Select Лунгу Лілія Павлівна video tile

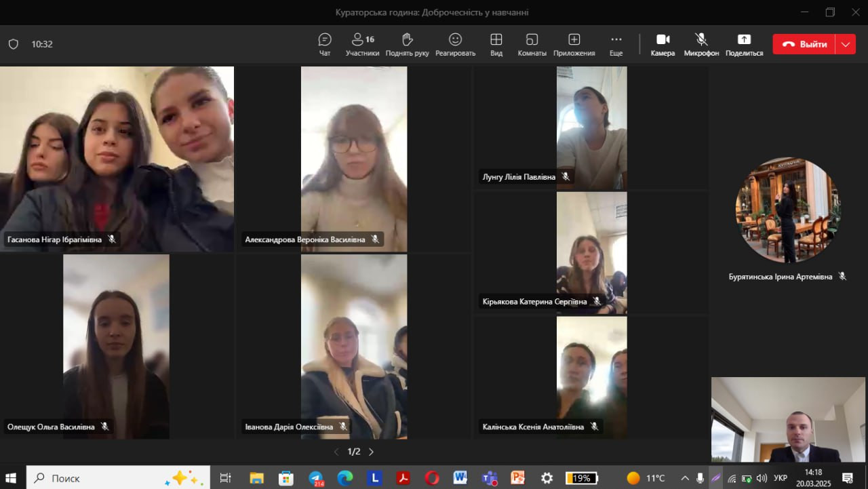(591, 128)
